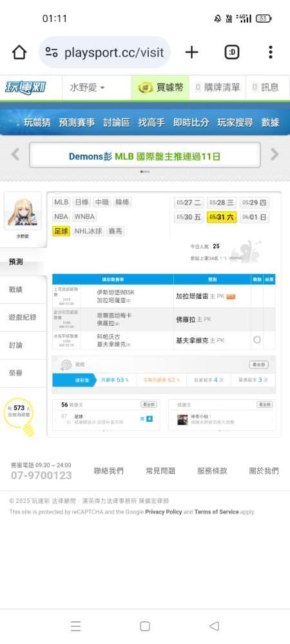The image size is (290, 644).
Task: Tap the Android back navigation icon
Action: [214, 626]
